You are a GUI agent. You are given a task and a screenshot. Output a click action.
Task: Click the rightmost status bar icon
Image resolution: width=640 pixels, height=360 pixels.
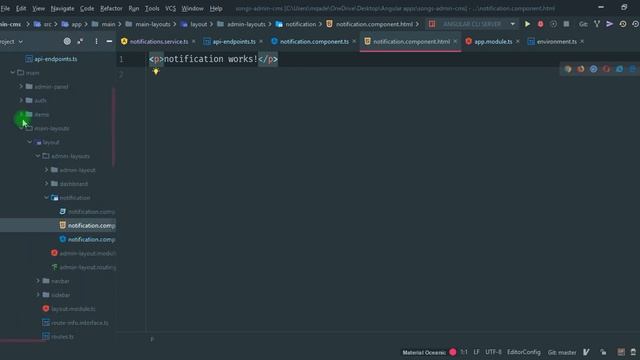[633, 352]
